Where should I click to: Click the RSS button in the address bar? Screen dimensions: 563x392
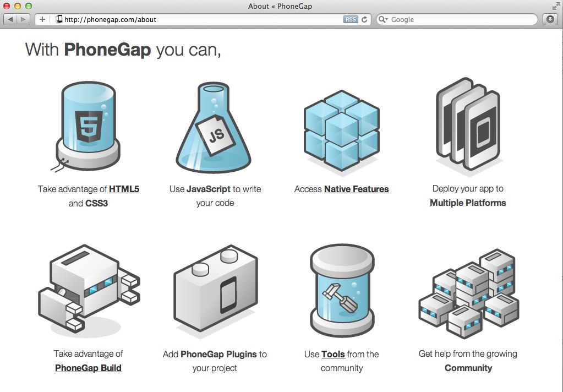[351, 19]
